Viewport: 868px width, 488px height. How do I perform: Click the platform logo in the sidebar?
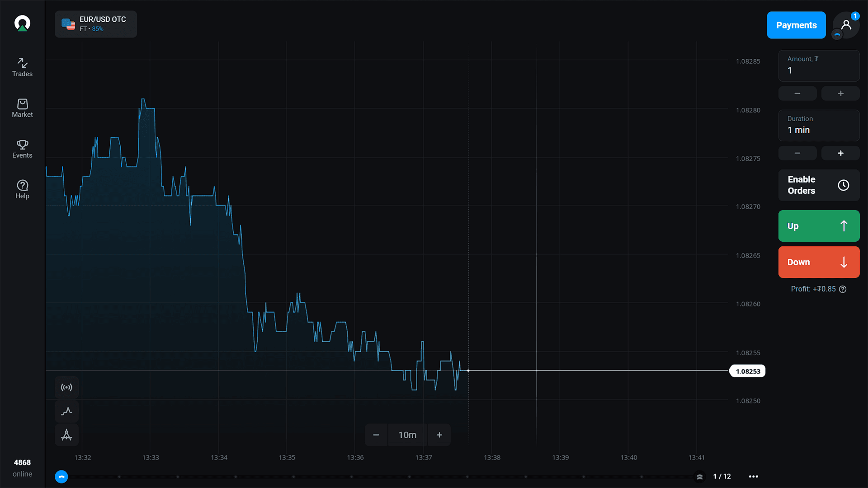[22, 23]
